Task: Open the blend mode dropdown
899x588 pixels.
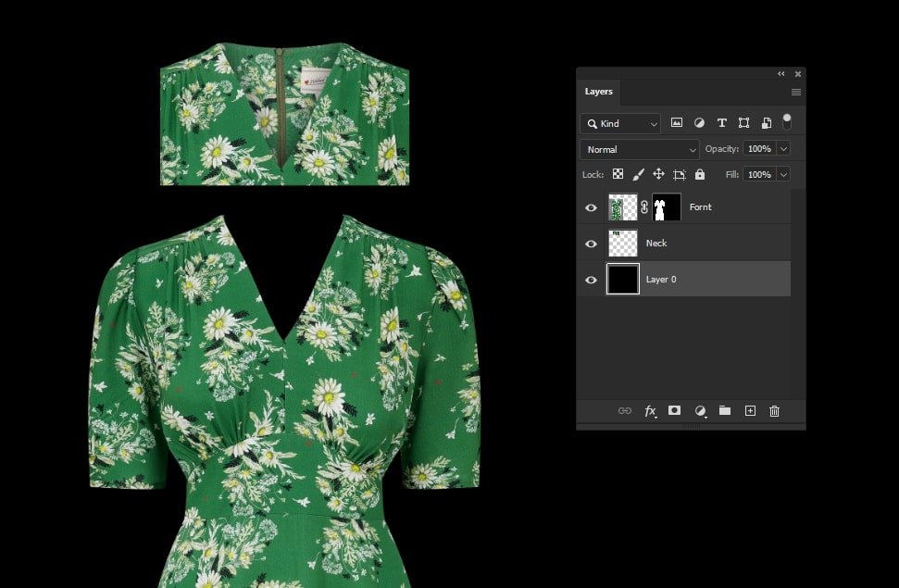Action: pos(639,148)
